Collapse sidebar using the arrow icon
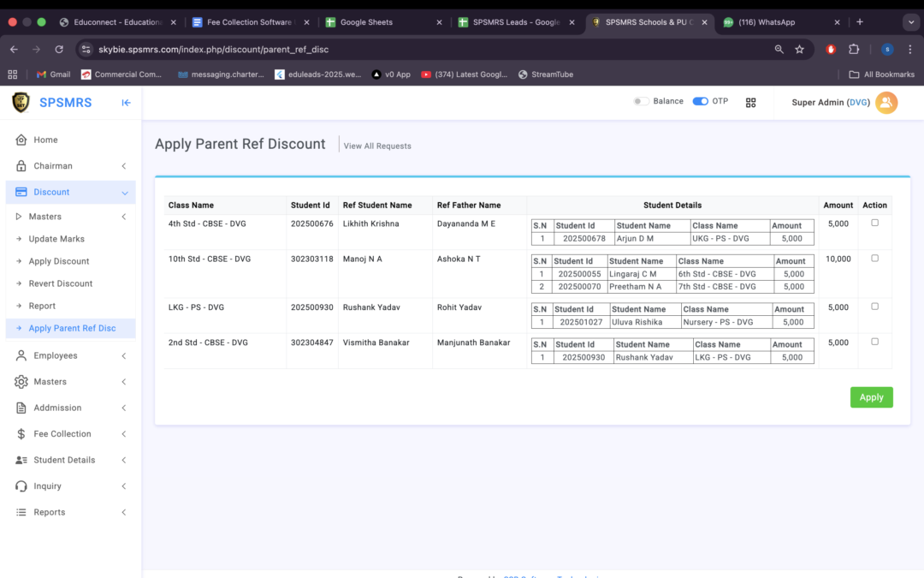This screenshot has height=578, width=924. tap(126, 103)
